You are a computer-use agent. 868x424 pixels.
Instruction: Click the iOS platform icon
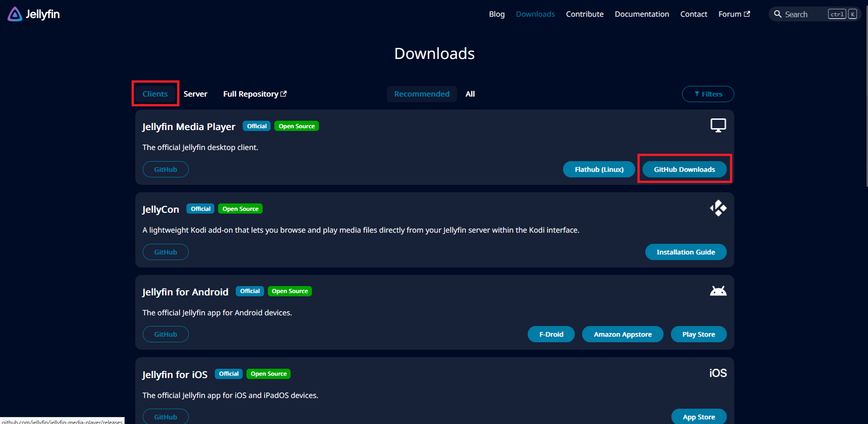coord(717,373)
